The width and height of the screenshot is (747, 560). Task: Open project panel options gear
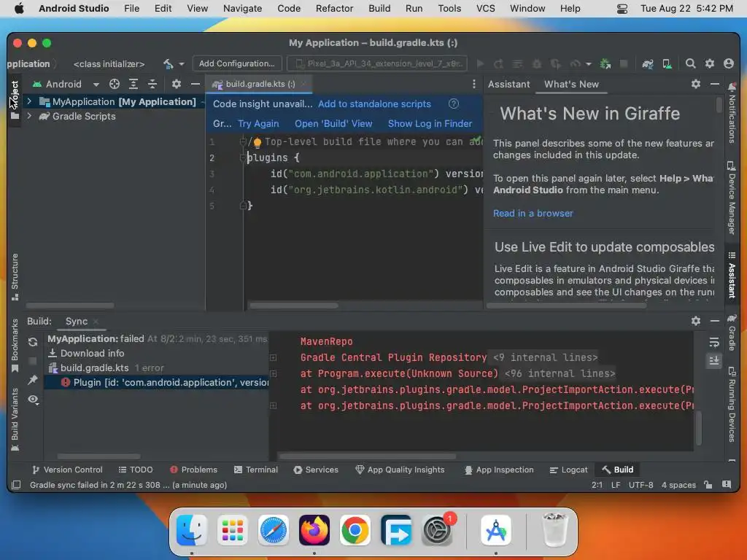[x=177, y=85]
